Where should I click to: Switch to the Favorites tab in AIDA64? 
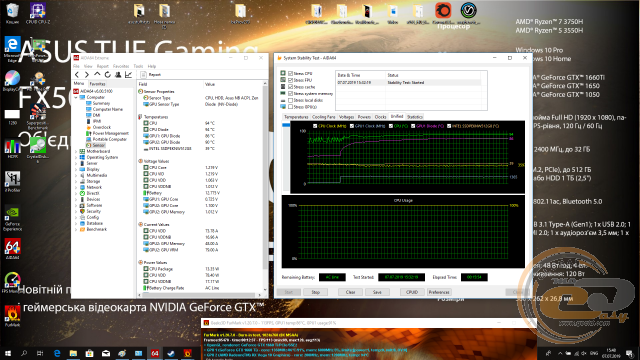tap(97, 84)
